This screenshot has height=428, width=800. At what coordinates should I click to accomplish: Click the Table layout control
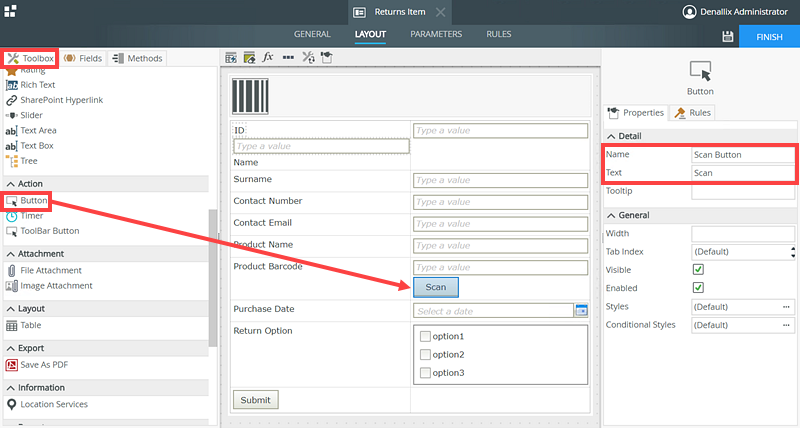(31, 325)
